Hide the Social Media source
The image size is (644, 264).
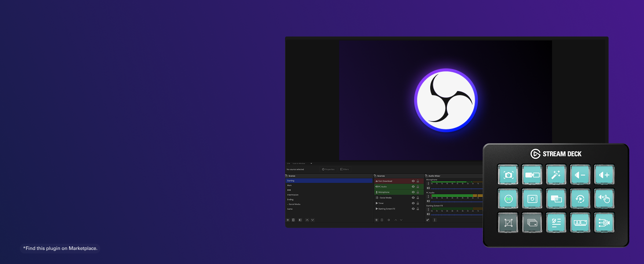click(x=413, y=198)
